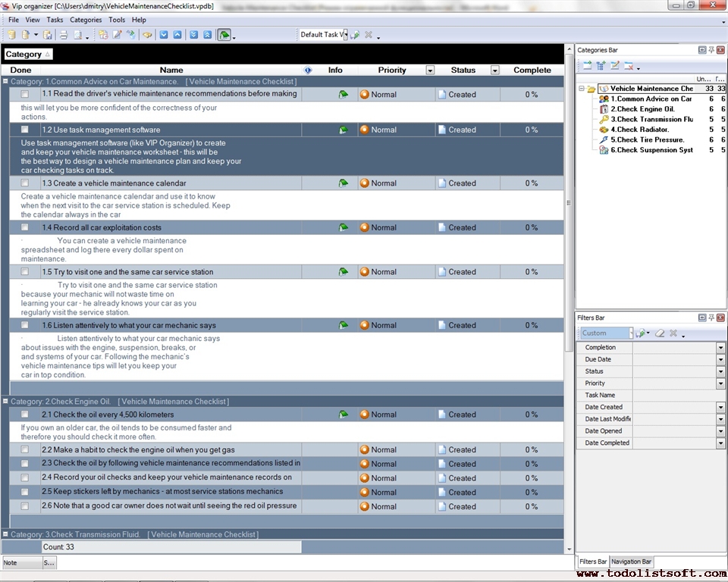The width and height of the screenshot is (728, 582).
Task: Click the Task Name filter input field
Action: tap(673, 395)
